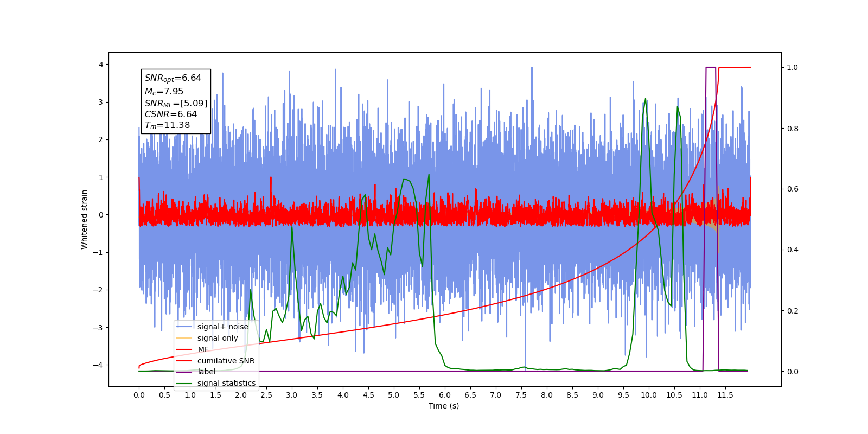The width and height of the screenshot is (868, 434).
Task: Click the x-axis tick label 10.0
Action: 649,395
